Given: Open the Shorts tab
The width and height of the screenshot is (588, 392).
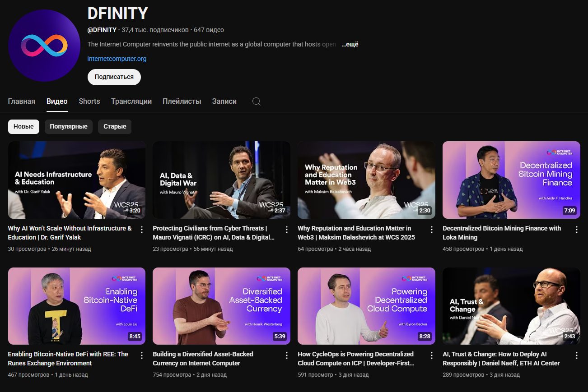Looking at the screenshot, I should pyautogui.click(x=89, y=101).
